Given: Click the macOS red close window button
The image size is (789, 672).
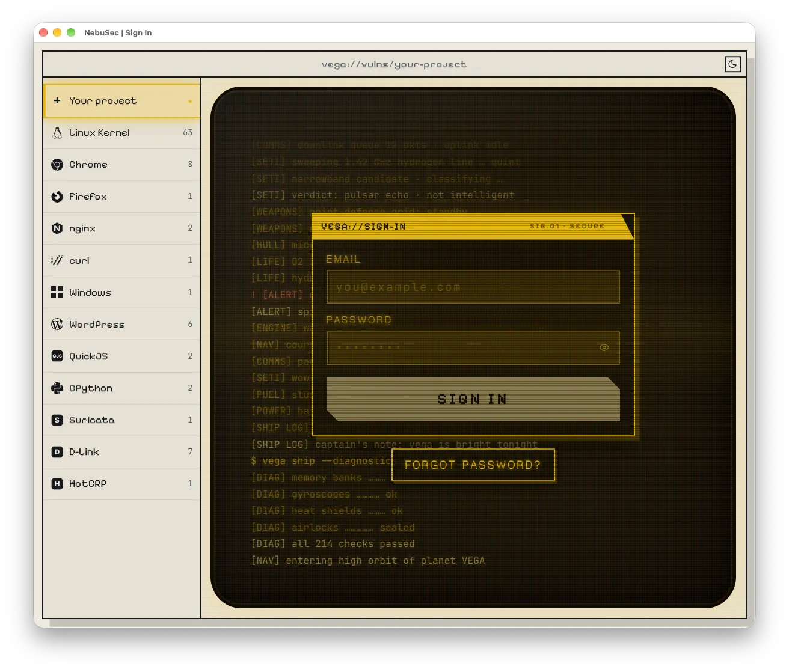Looking at the screenshot, I should [43, 32].
